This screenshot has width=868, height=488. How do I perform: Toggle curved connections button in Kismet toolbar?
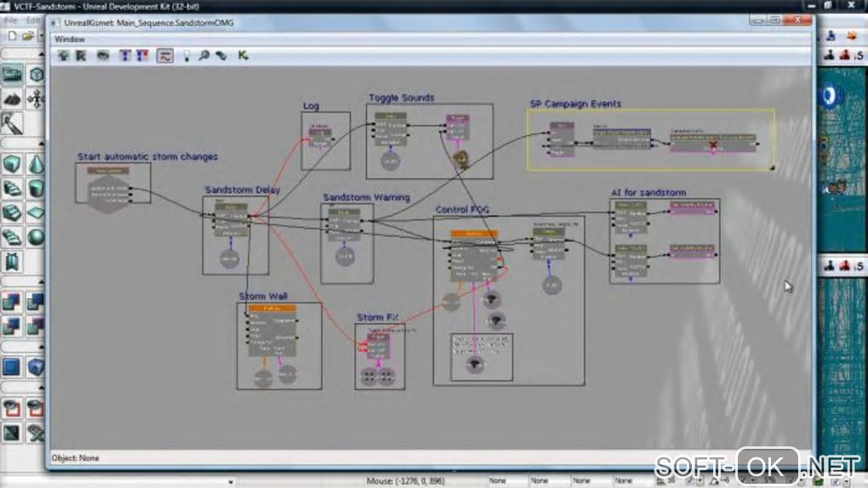click(x=165, y=55)
